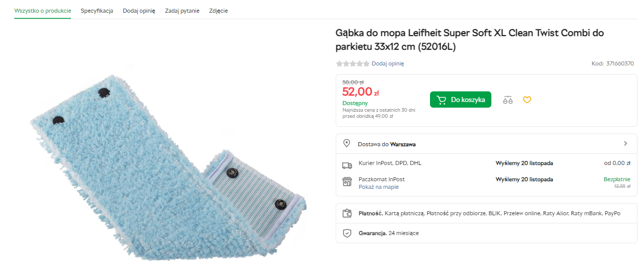
Task: Select Wszystko o produkcie tab
Action: pos(43,11)
